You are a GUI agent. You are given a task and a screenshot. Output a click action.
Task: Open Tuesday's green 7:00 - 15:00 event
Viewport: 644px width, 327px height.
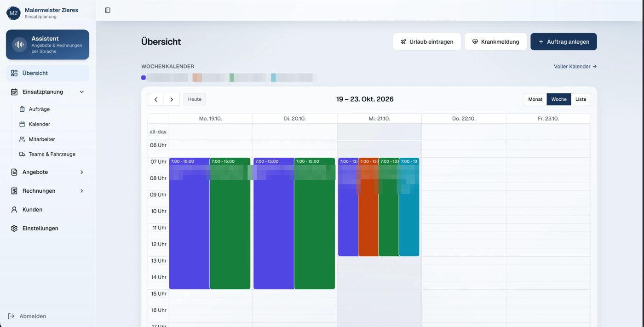[315, 224]
